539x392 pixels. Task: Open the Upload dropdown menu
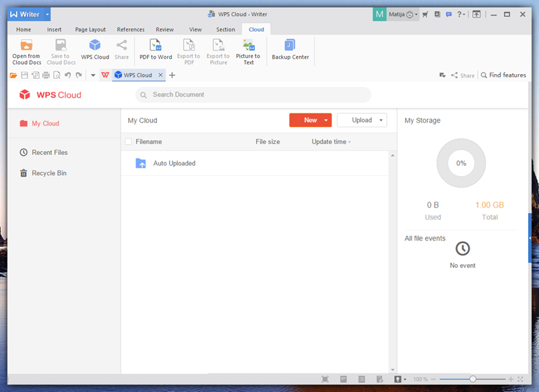click(x=381, y=121)
